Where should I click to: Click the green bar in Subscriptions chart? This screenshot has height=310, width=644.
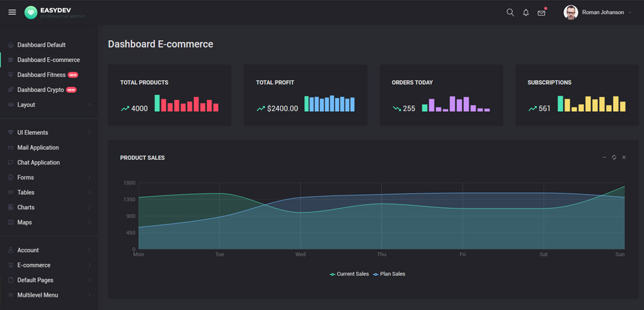(x=561, y=103)
